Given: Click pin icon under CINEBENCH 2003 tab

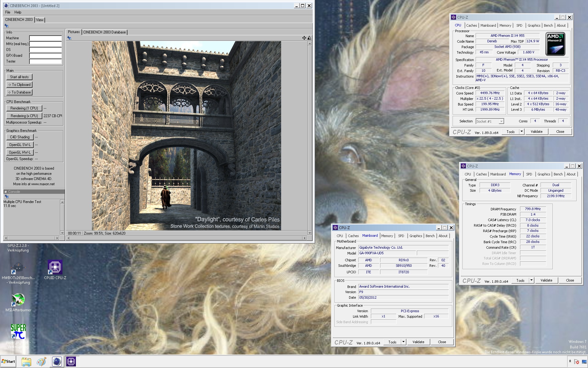Looking at the screenshot, I should 6,26.
